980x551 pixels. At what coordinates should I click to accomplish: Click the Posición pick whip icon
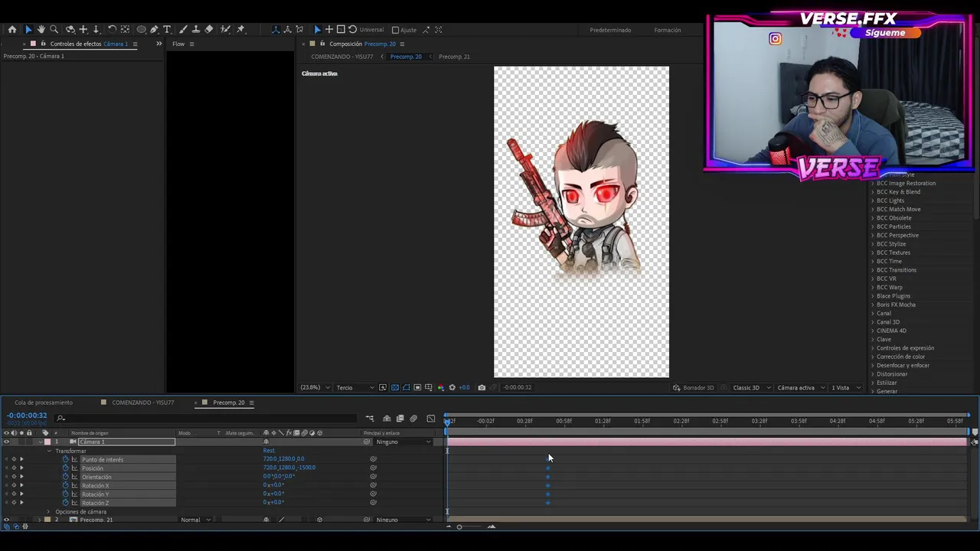pyautogui.click(x=374, y=468)
